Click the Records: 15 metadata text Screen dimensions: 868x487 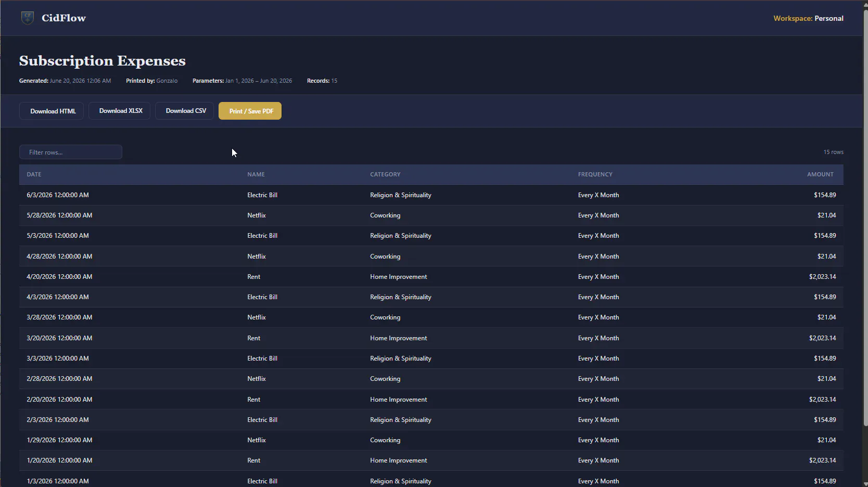pos(322,81)
